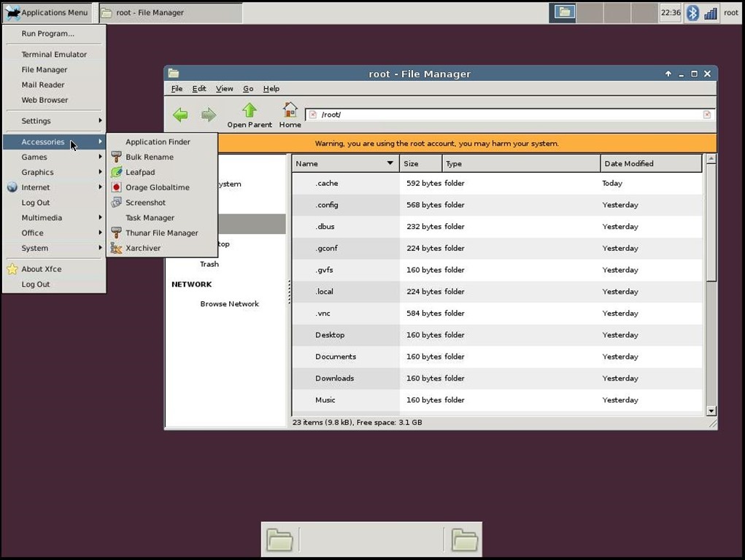Launch Leafpad from Accessories submenu
This screenshot has height=560, width=745.
click(139, 172)
